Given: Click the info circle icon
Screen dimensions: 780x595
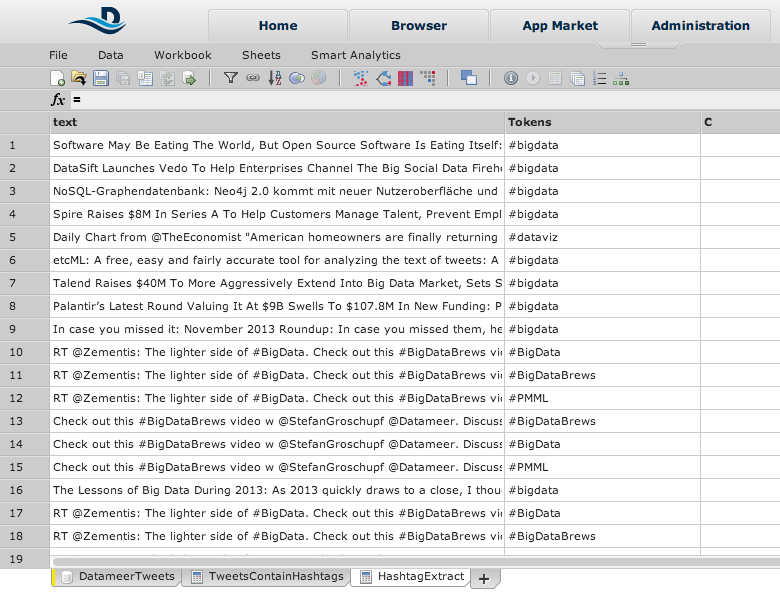Looking at the screenshot, I should click(x=511, y=78).
